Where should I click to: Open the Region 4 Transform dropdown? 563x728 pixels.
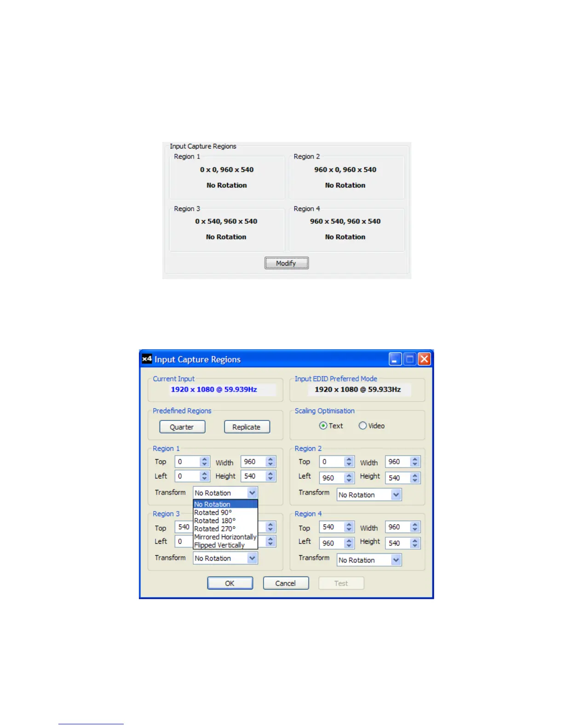pyautogui.click(x=369, y=560)
